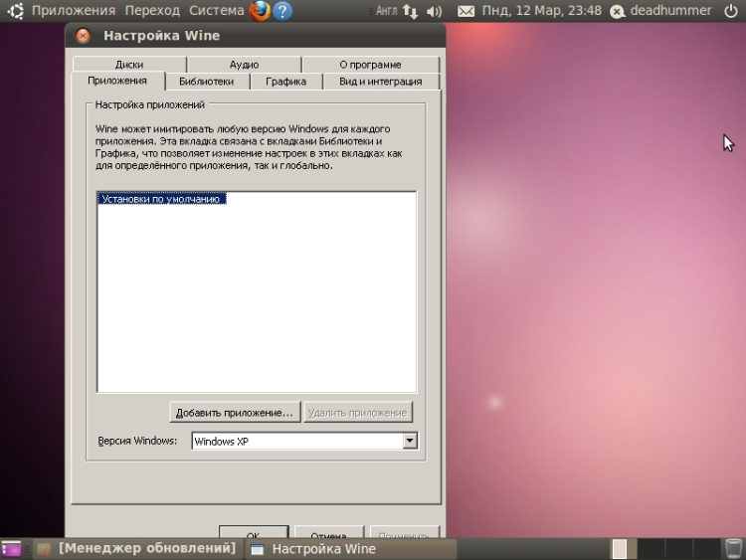Image resolution: width=746 pixels, height=560 pixels.
Task: Open the mail envelope indicator
Action: pos(466,11)
